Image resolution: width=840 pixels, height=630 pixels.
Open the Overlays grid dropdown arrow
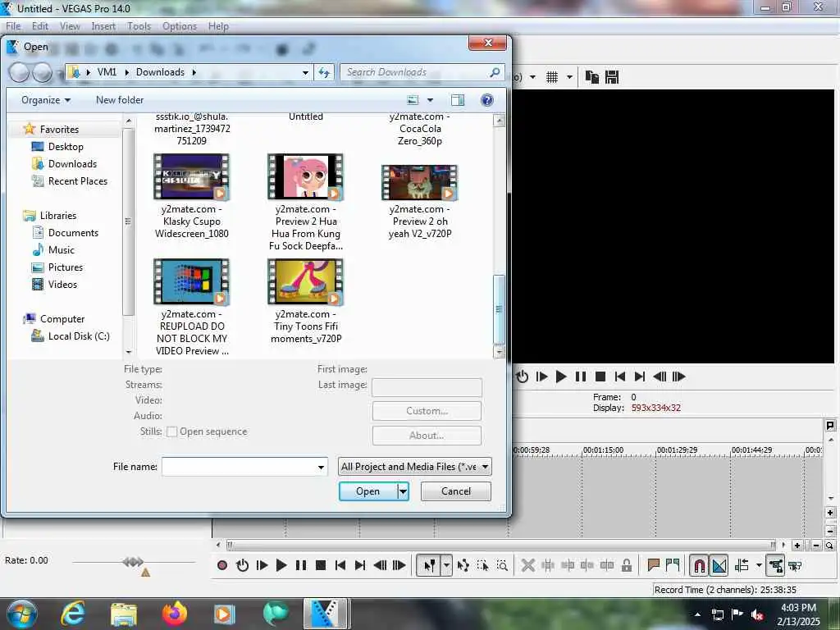click(x=569, y=77)
